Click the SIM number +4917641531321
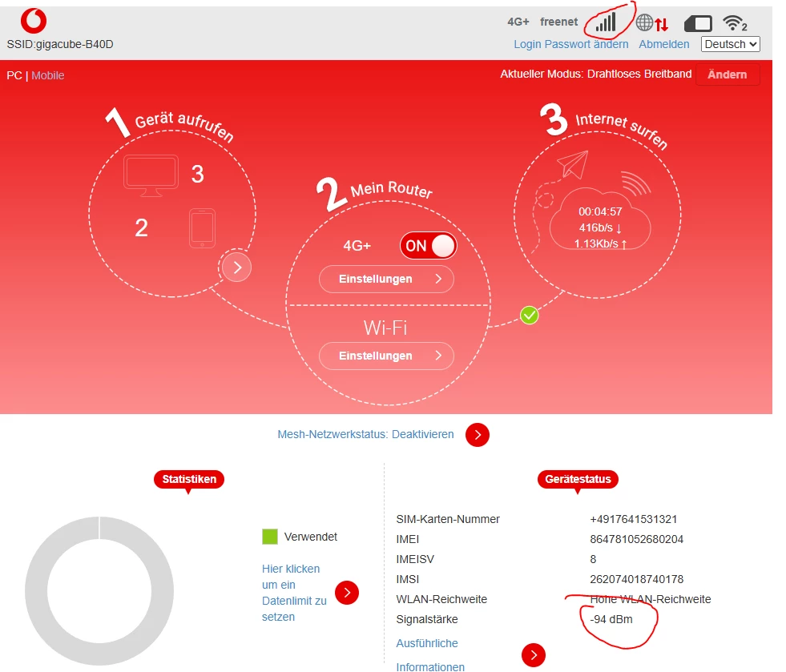This screenshot has width=786, height=672. (634, 519)
